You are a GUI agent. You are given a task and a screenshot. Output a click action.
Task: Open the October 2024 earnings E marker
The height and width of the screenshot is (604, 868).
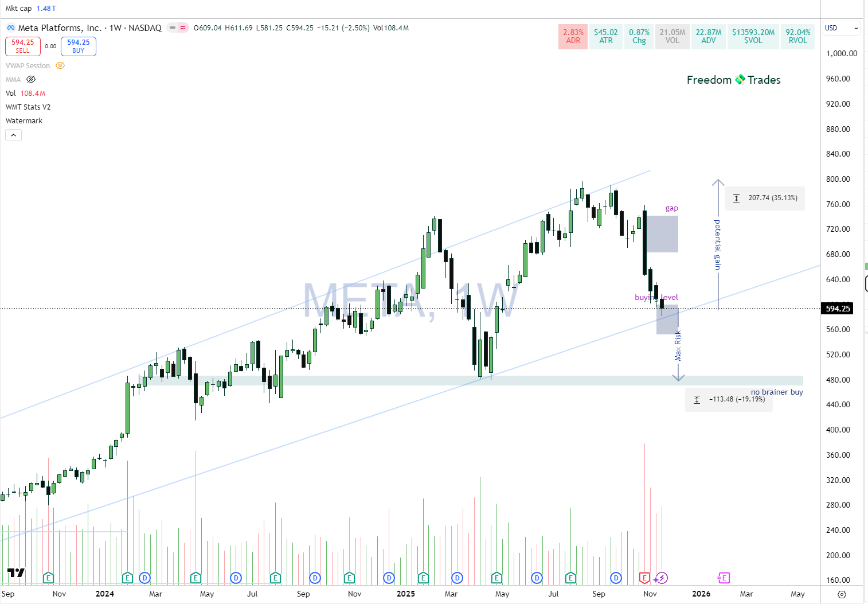(x=349, y=578)
